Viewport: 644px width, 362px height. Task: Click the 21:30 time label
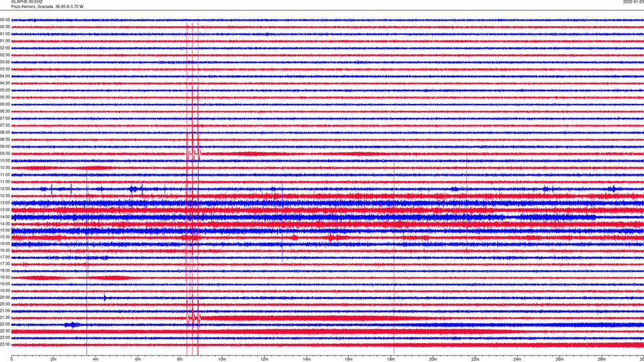[5, 318]
